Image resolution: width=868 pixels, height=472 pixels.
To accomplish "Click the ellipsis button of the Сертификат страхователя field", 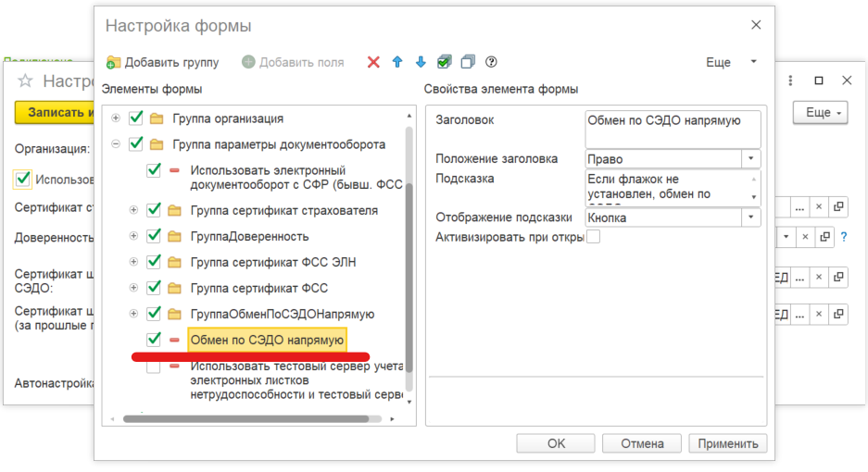I will [x=799, y=207].
